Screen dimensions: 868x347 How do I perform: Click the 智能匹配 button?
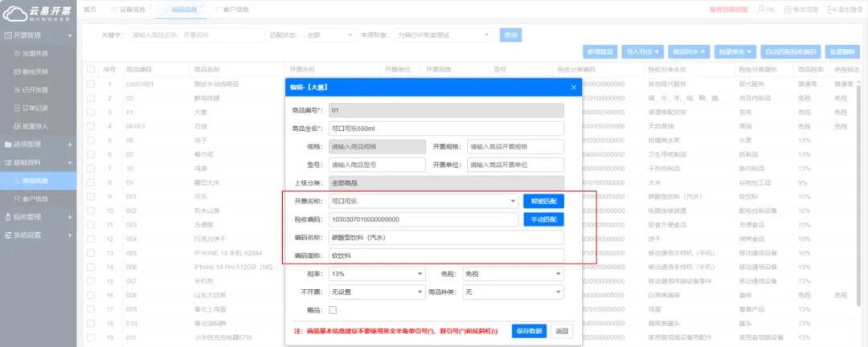543,201
